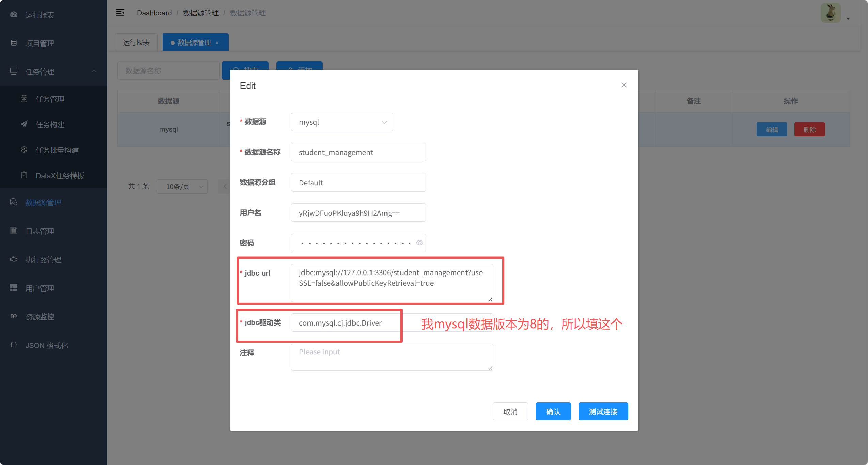Open DataX任务模板 from the sidebar
Screen dimensions: 868x465
[60, 176]
